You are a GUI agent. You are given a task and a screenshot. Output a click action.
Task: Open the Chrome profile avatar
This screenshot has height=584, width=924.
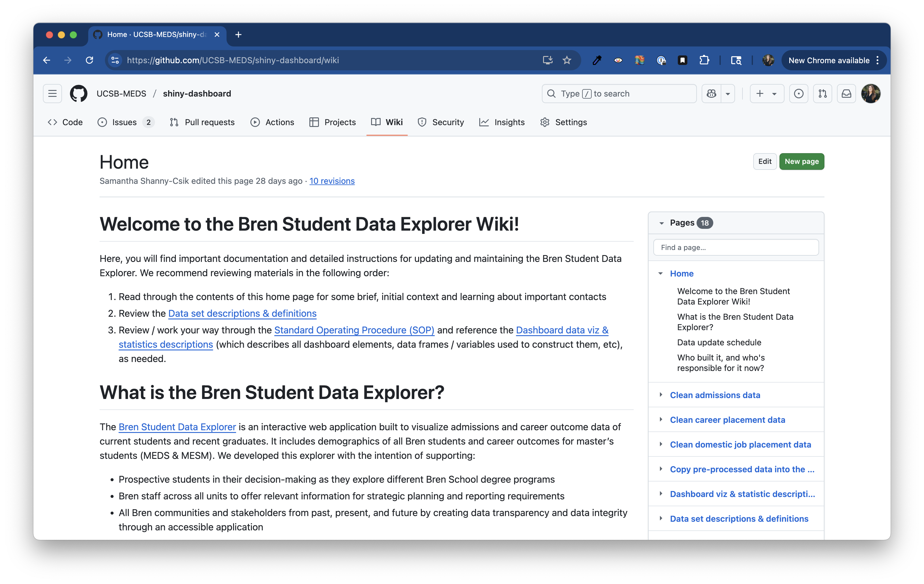tap(768, 60)
